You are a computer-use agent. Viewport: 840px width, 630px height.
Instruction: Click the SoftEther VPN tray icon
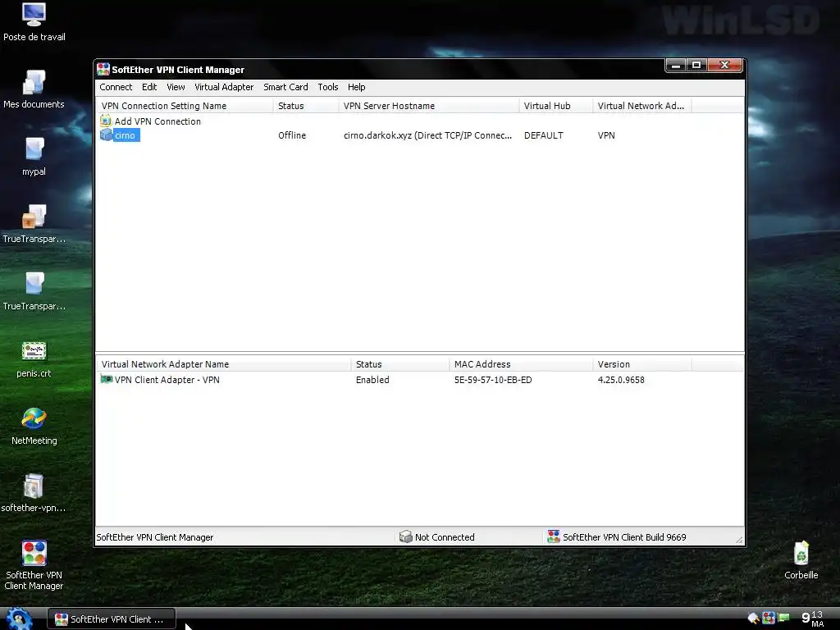[769, 618]
